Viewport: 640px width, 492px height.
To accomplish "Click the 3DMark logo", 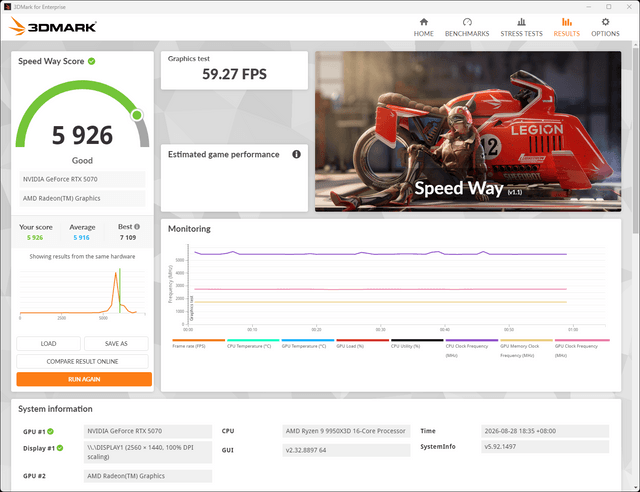I will (52, 27).
